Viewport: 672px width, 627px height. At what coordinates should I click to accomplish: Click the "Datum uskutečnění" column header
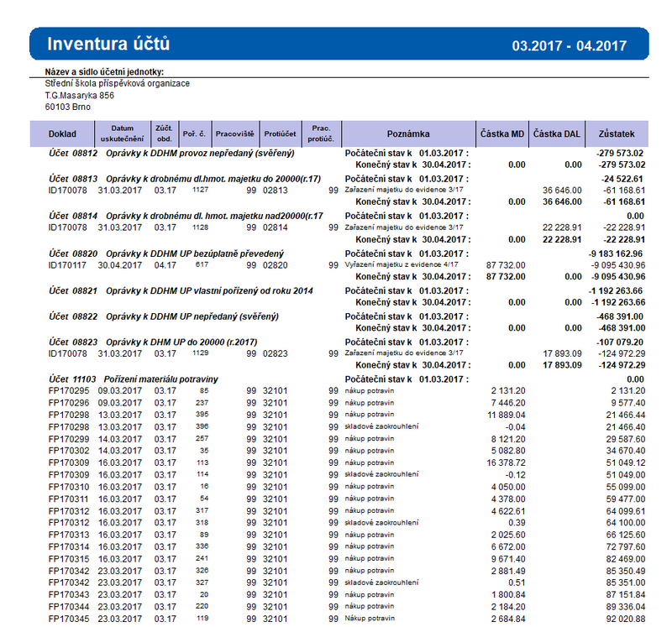(122, 134)
